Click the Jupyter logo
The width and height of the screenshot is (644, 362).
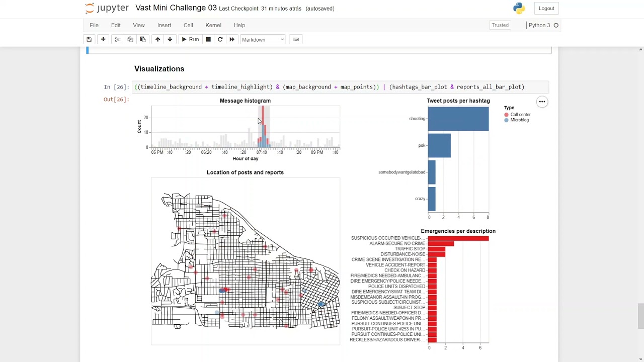point(107,8)
